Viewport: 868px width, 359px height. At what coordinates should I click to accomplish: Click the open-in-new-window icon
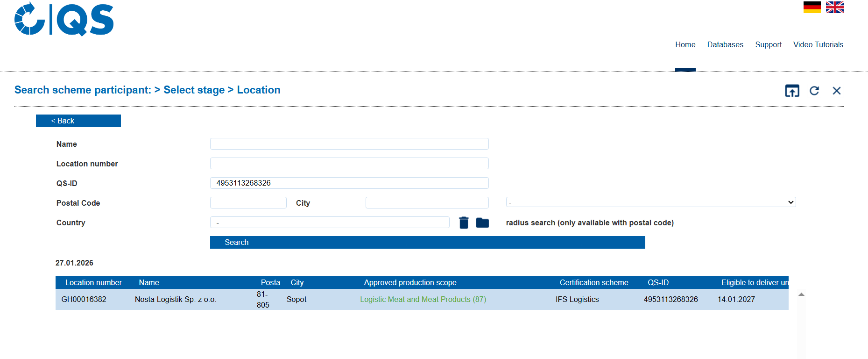tap(792, 91)
